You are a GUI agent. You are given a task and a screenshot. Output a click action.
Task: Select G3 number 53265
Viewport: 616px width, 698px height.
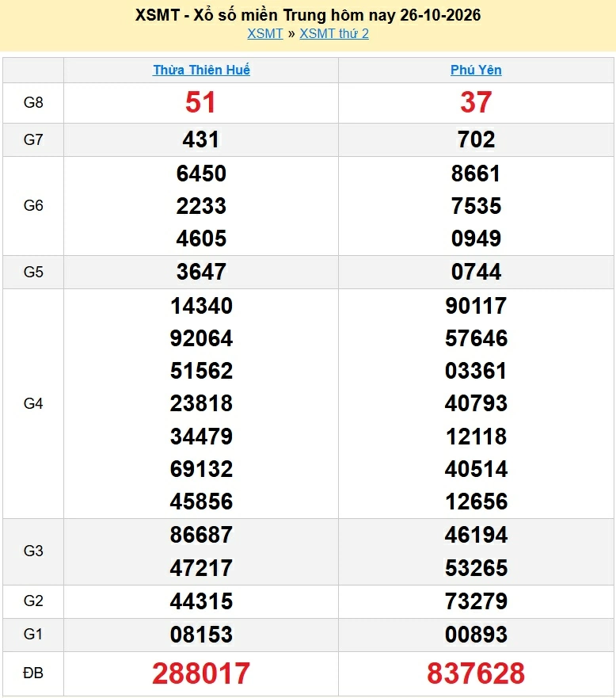[476, 568]
